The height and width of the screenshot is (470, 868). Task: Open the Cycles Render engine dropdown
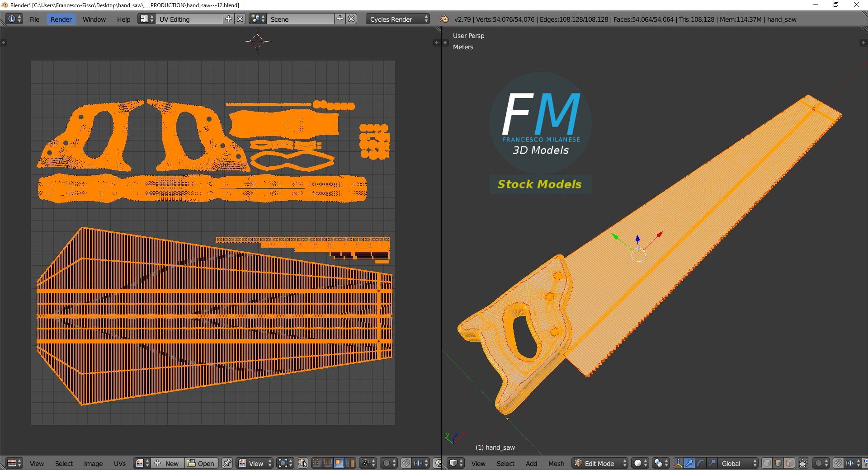(x=398, y=19)
